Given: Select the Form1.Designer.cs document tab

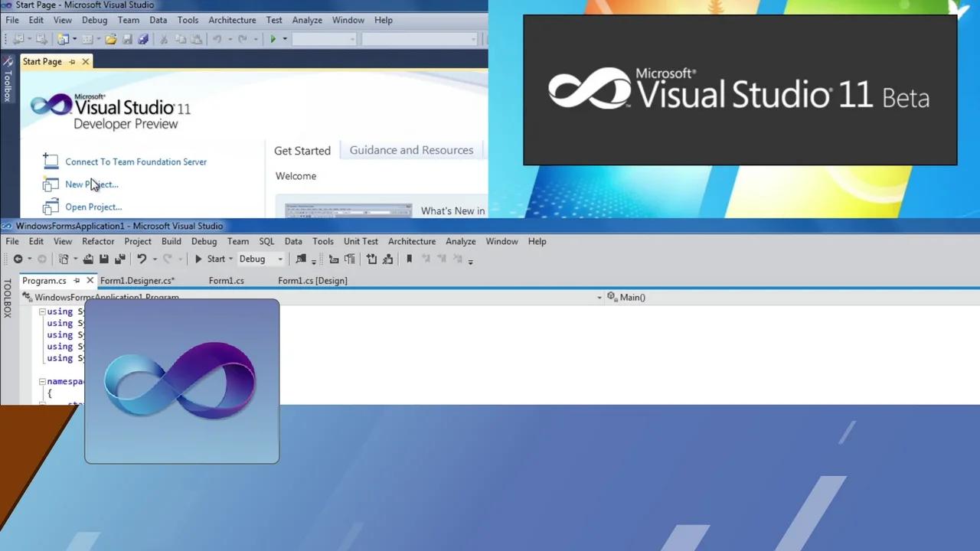Looking at the screenshot, I should pyautogui.click(x=137, y=280).
